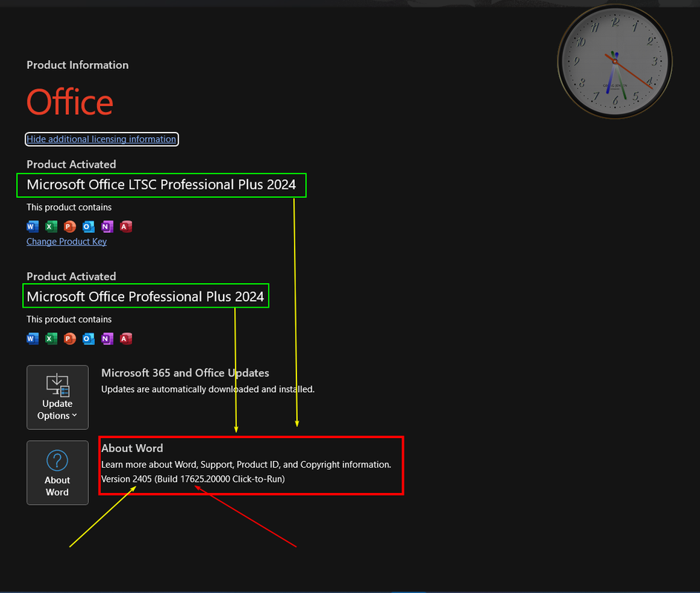Click the Version 2405 build text
Screen dimensions: 700x593
coord(193,479)
